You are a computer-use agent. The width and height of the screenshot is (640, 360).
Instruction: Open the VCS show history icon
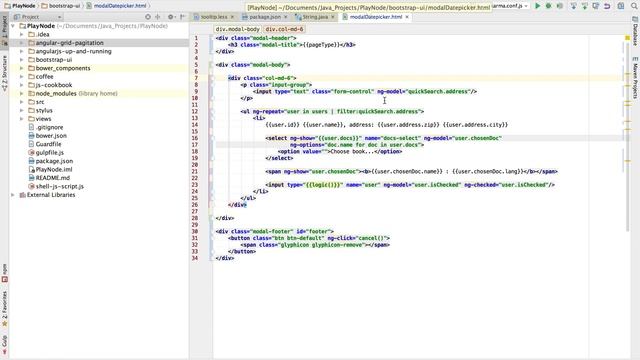tap(596, 6)
